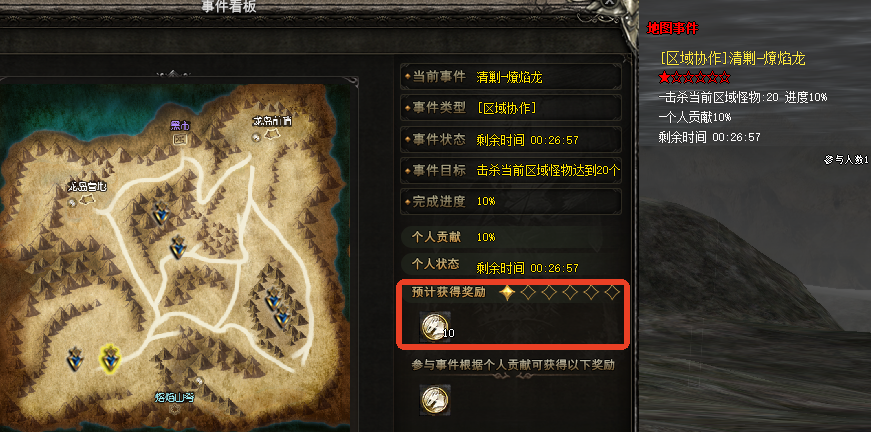Click the yellow highlighted map marker
The width and height of the screenshot is (871, 432).
111,358
